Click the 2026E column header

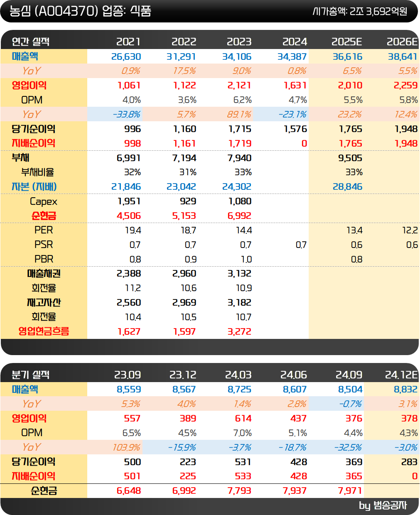[402, 42]
